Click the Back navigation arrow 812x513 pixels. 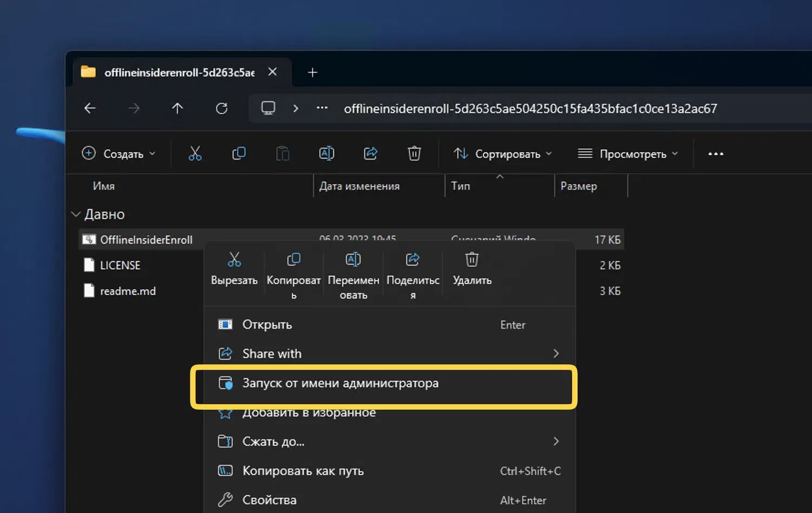click(x=90, y=108)
